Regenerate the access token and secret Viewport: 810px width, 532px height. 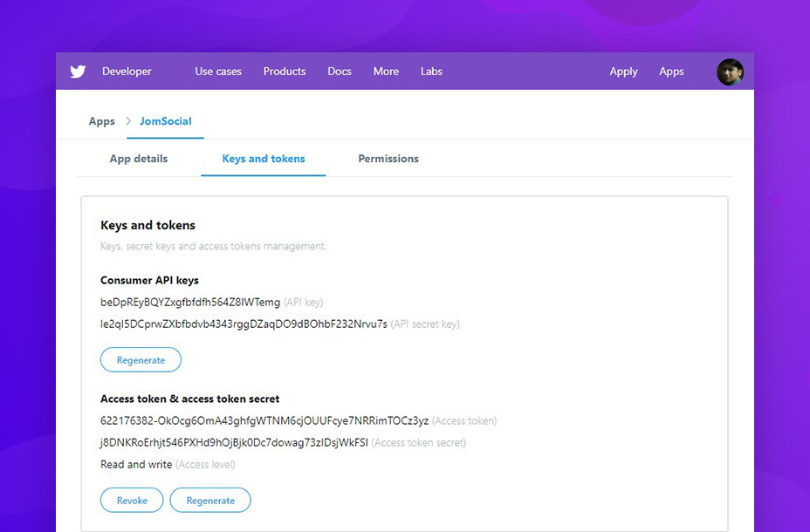click(x=210, y=500)
